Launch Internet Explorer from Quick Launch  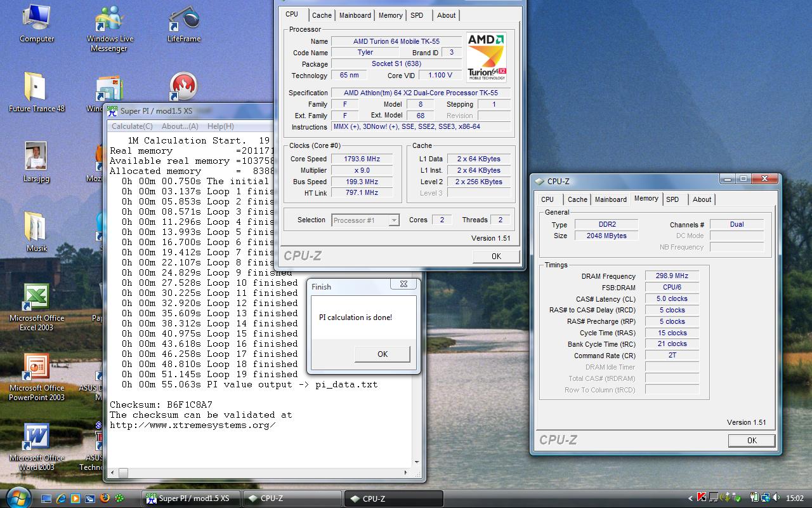pos(61,498)
